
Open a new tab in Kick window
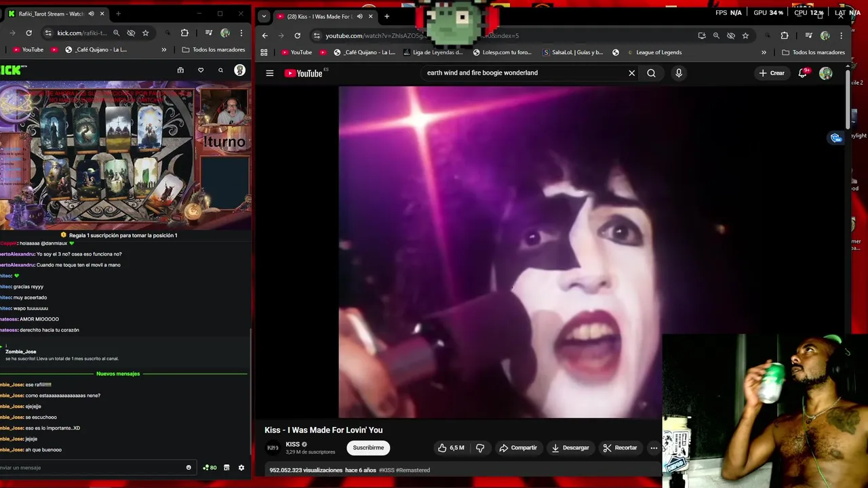point(118,14)
